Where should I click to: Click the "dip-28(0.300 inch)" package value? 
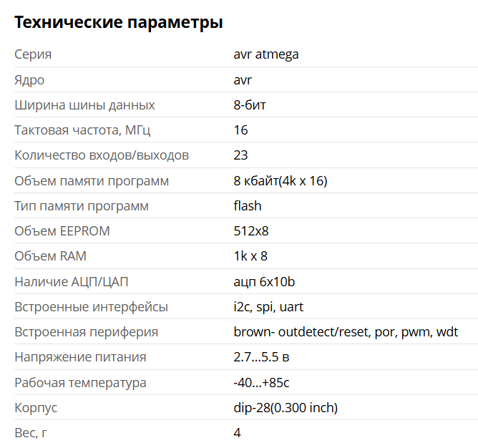286,408
